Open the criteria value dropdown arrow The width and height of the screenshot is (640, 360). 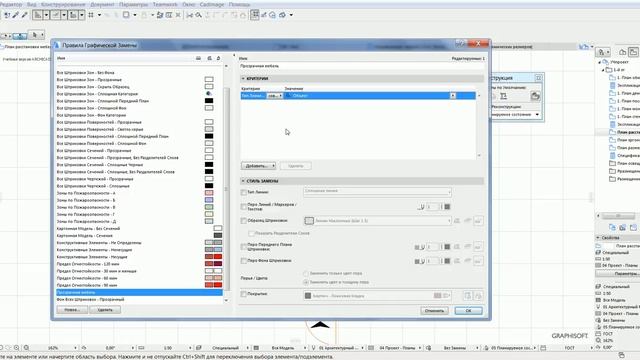453,96
